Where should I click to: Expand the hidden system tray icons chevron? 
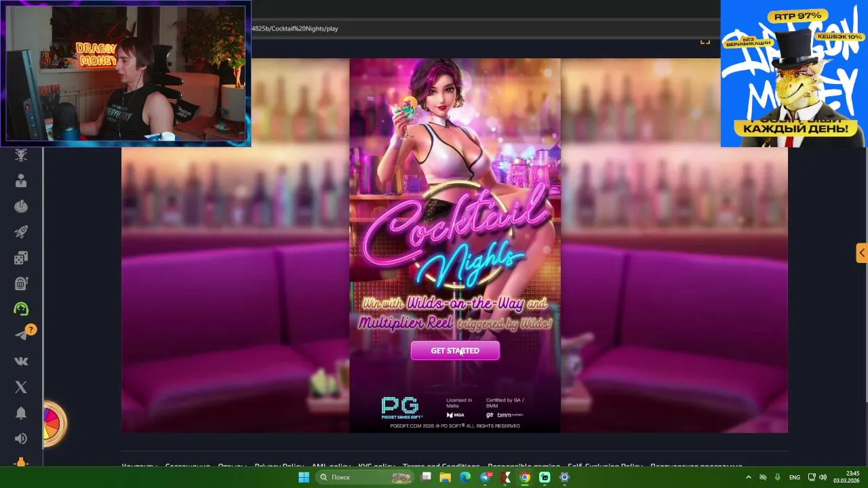click(x=749, y=477)
